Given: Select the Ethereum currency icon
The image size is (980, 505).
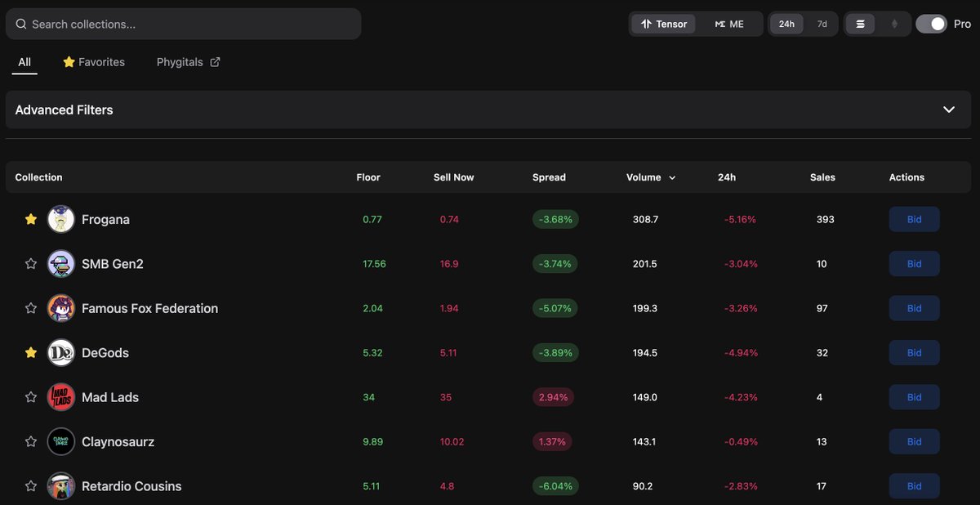Looking at the screenshot, I should (894, 24).
